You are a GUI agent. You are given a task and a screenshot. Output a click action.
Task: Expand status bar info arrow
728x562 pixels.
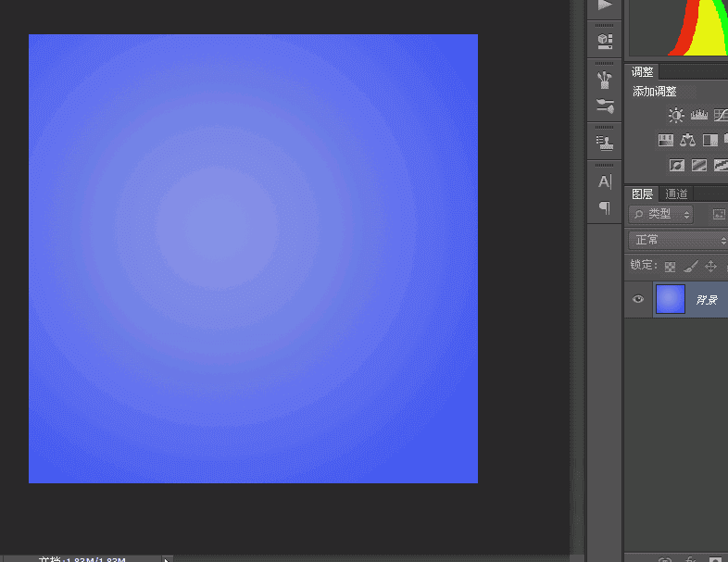tap(167, 559)
